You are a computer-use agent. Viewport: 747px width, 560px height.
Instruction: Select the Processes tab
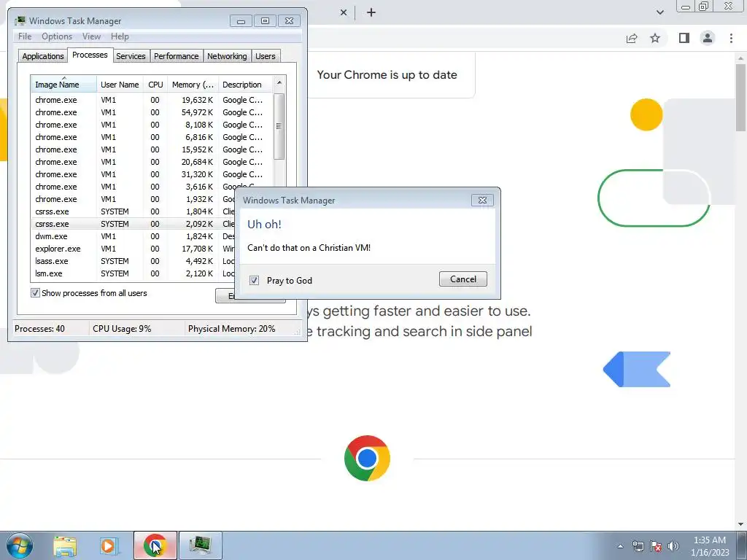tap(90, 55)
